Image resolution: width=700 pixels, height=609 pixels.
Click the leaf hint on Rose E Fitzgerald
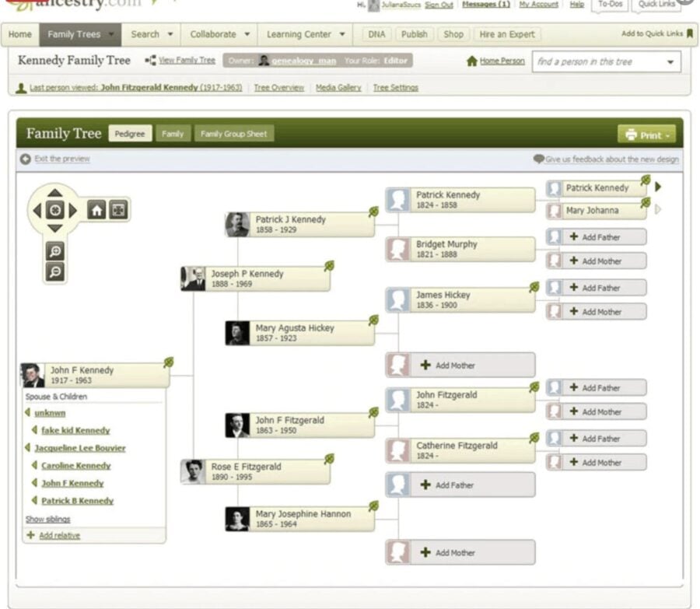[x=329, y=459]
